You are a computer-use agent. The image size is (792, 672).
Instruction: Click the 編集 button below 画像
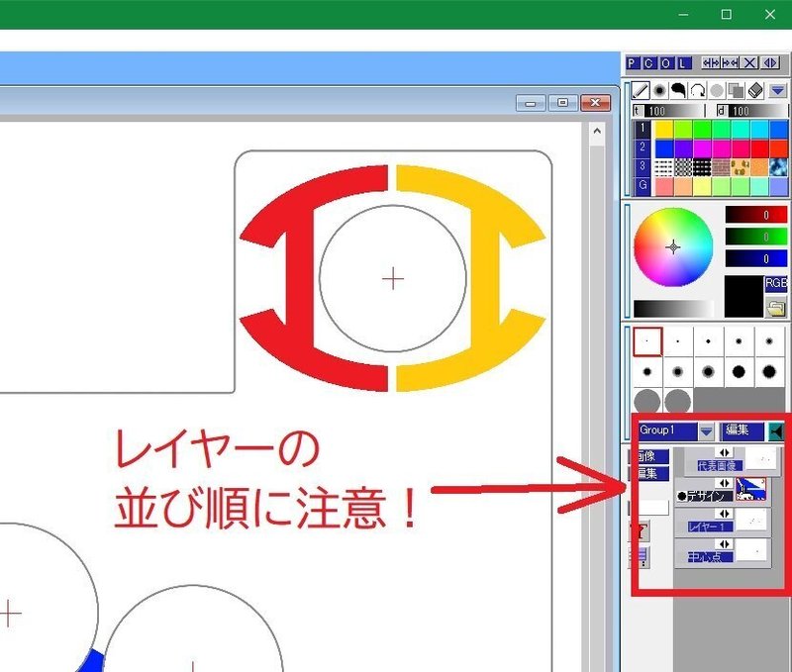tap(649, 474)
